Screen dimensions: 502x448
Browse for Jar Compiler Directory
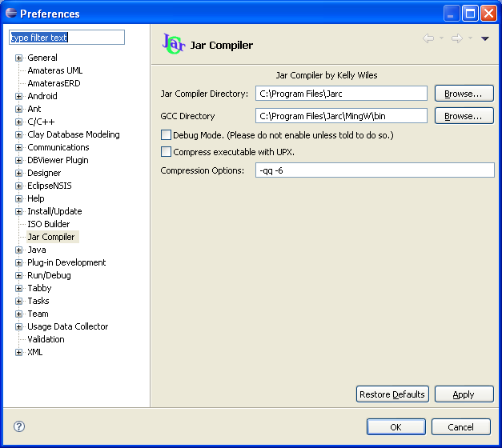point(464,94)
